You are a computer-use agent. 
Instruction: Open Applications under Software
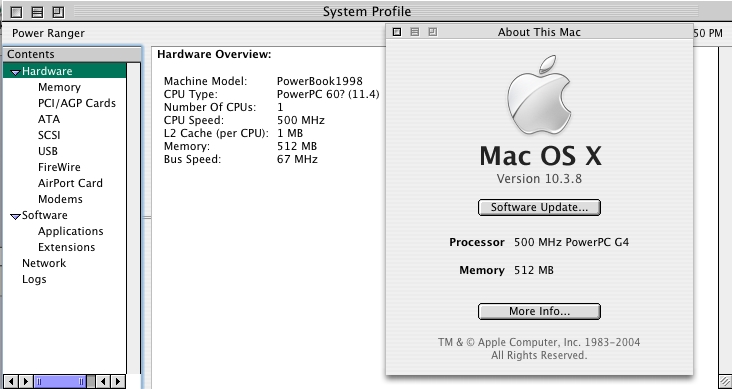pos(70,231)
